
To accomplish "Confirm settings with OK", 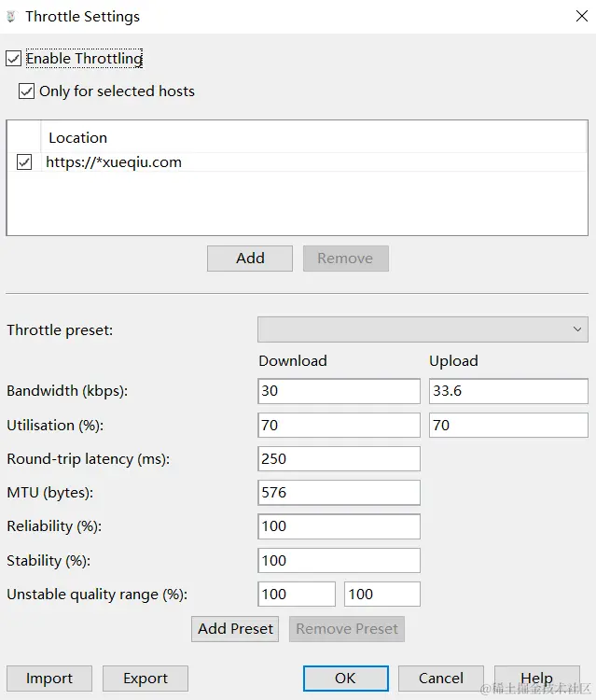I will pos(346,679).
